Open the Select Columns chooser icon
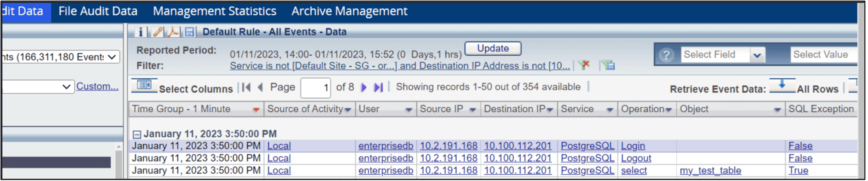Viewport: 868px width, 181px height. pyautogui.click(x=144, y=86)
